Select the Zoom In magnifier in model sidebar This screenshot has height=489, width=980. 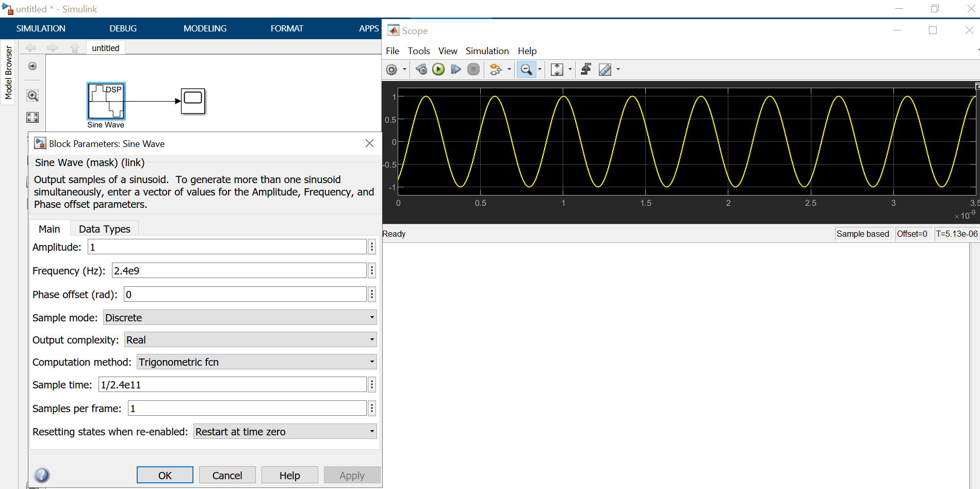32,95
